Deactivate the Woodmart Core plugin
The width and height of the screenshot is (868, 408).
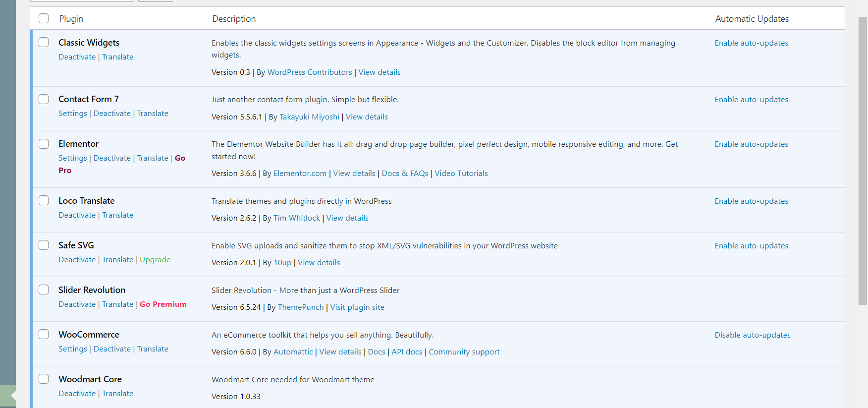77,394
